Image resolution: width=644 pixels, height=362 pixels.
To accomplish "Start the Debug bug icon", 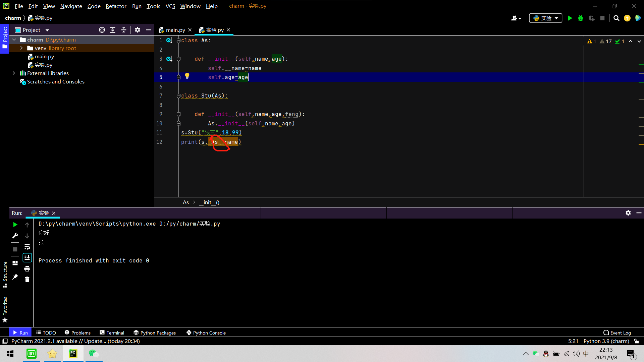I will (581, 18).
